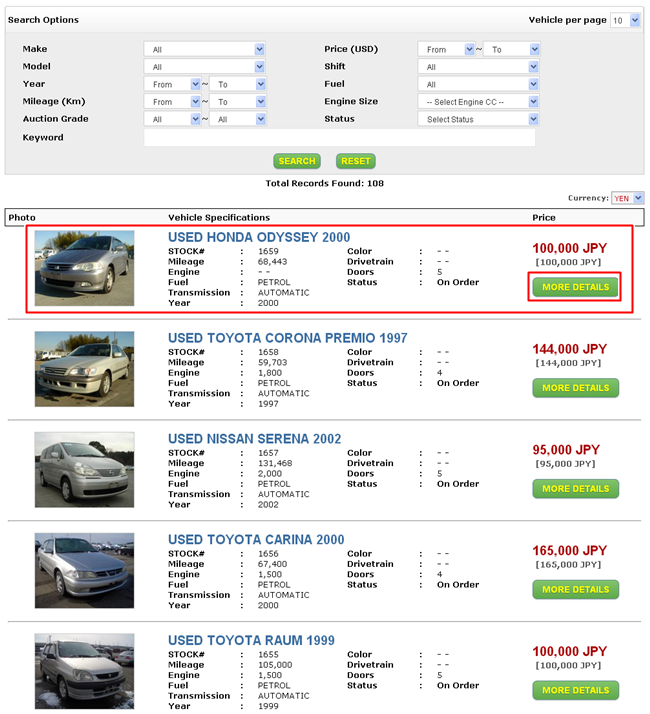Open the Shift dropdown

pos(478,67)
